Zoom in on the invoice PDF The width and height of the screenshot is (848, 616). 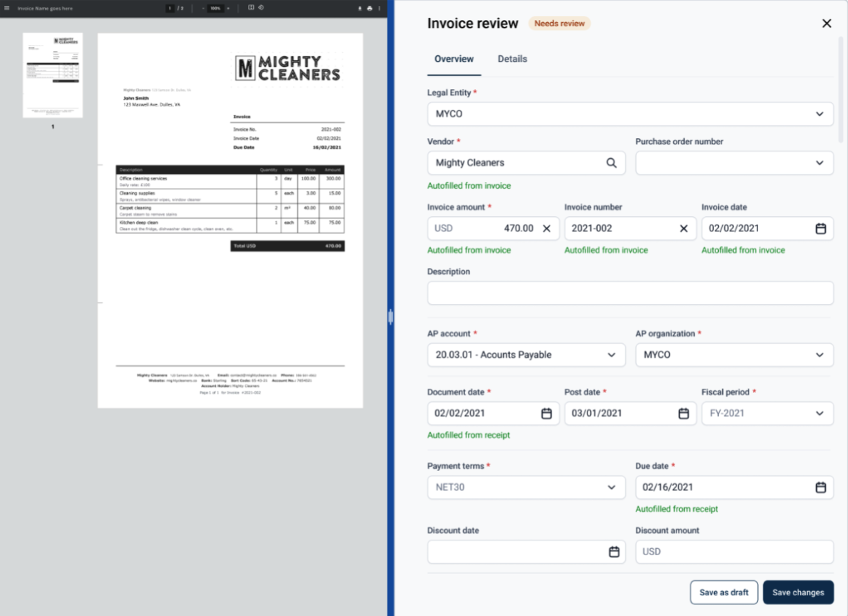point(229,8)
